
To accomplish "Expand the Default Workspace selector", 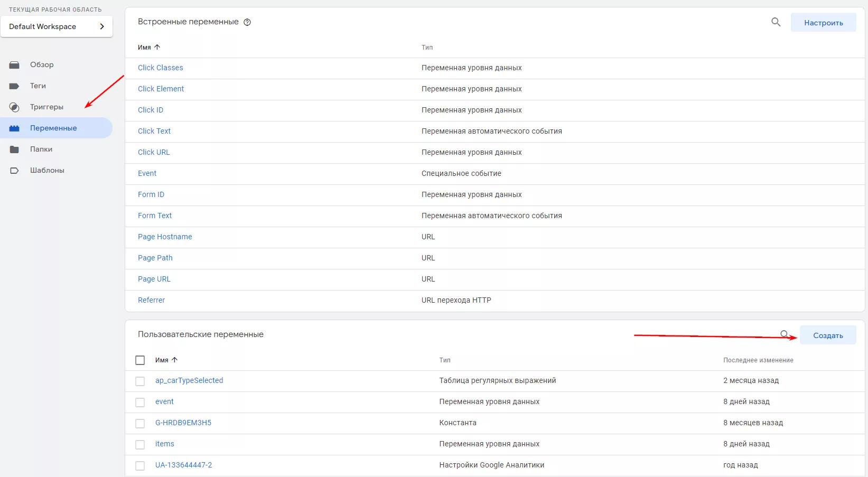I will pyautogui.click(x=57, y=26).
